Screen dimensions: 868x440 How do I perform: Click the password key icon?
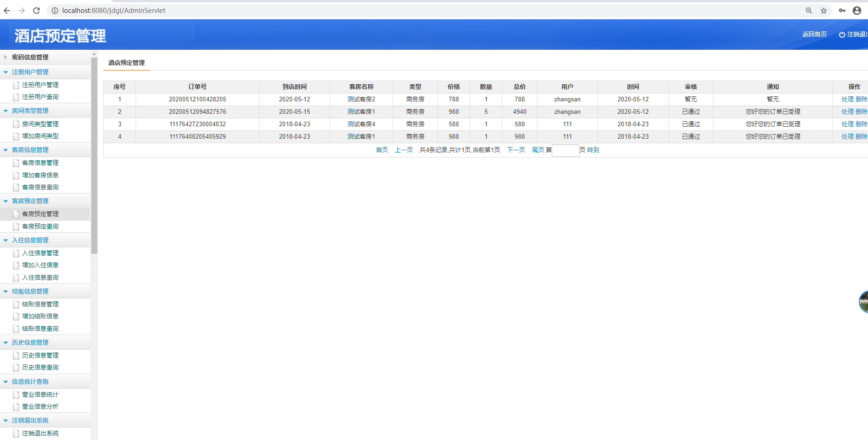click(x=842, y=11)
